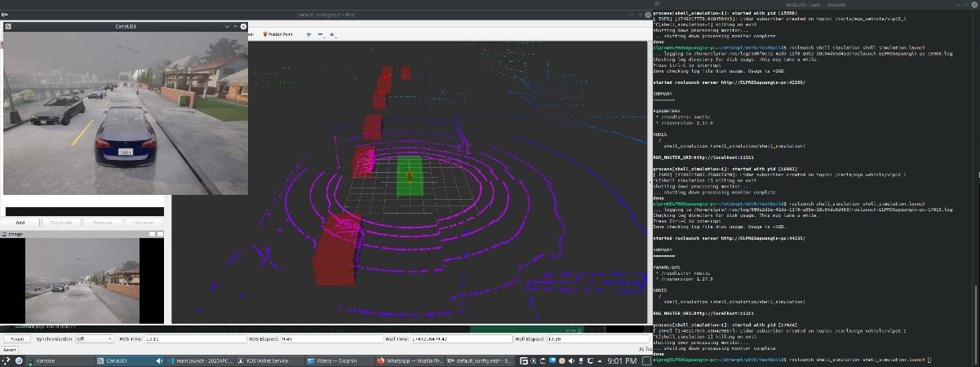Click the minus icon in RViz toolbar

pyautogui.click(x=321, y=34)
